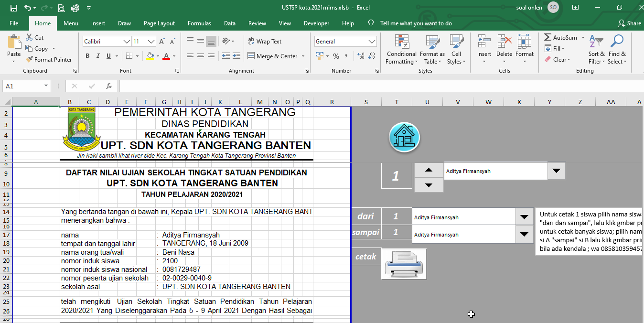
Task: Click the Clear button
Action: pyautogui.click(x=557, y=60)
